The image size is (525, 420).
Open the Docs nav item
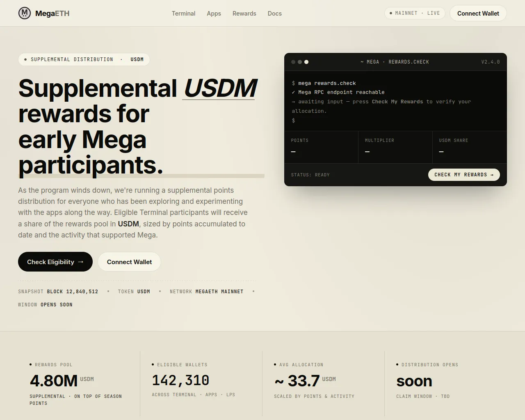274,14
